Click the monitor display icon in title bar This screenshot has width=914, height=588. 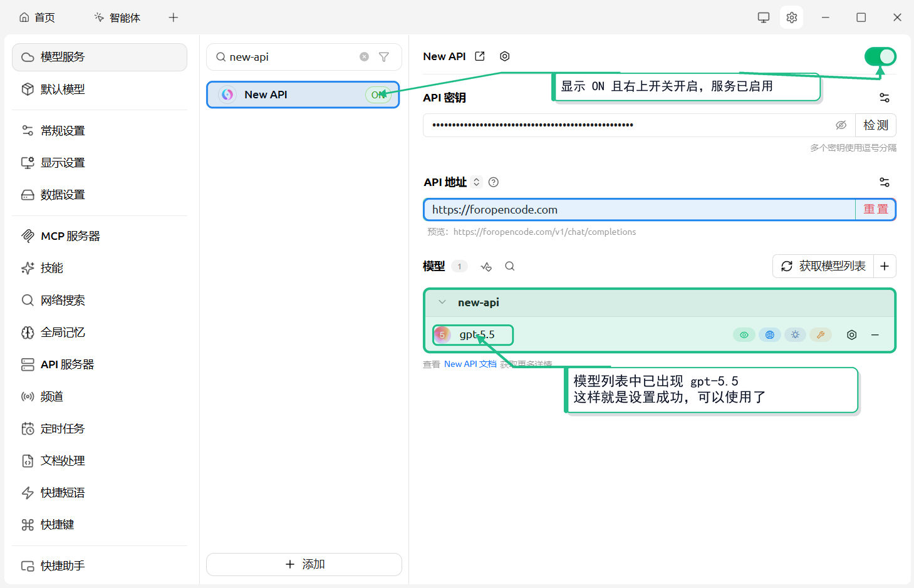[764, 18]
